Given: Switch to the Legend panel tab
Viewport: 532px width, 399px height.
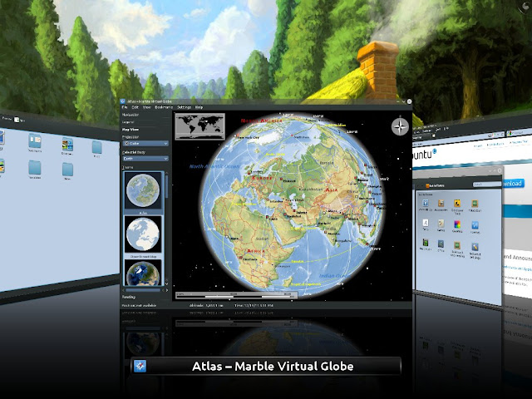Looking at the screenshot, I should click(128, 122).
